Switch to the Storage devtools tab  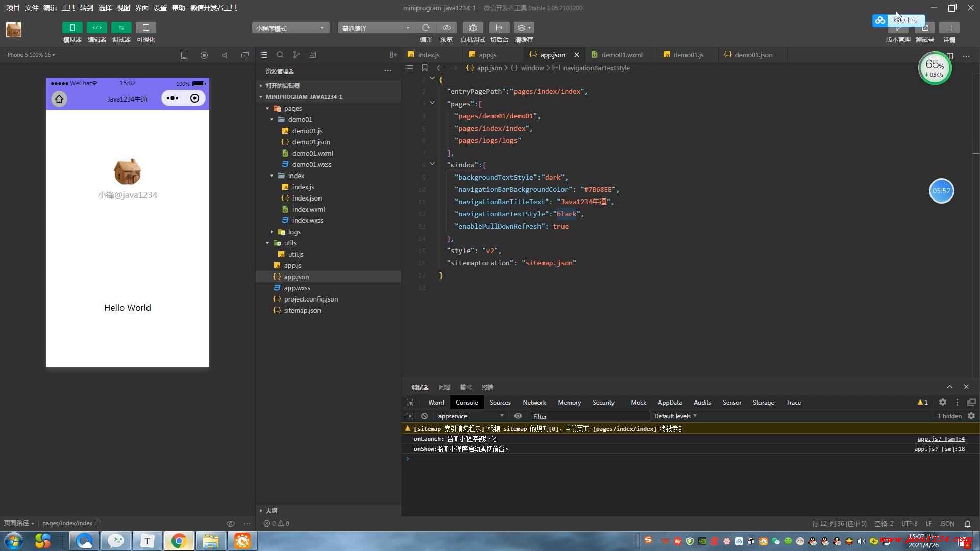[x=763, y=403]
